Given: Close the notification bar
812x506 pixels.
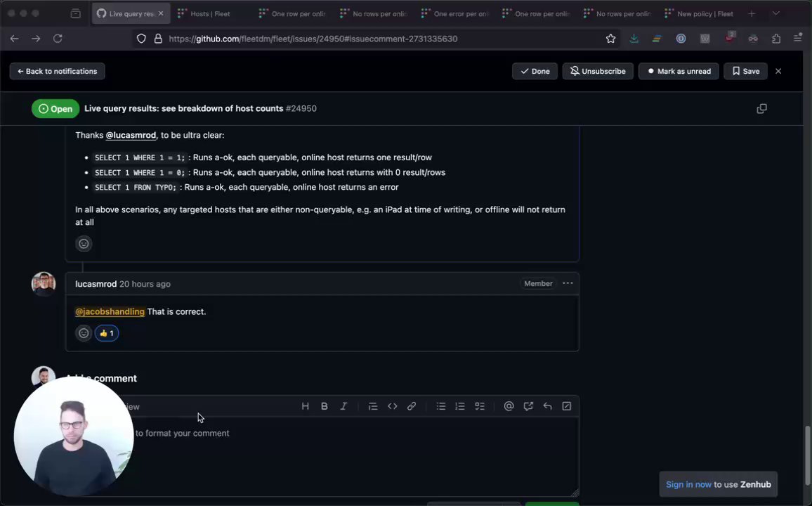Looking at the screenshot, I should click(x=778, y=72).
